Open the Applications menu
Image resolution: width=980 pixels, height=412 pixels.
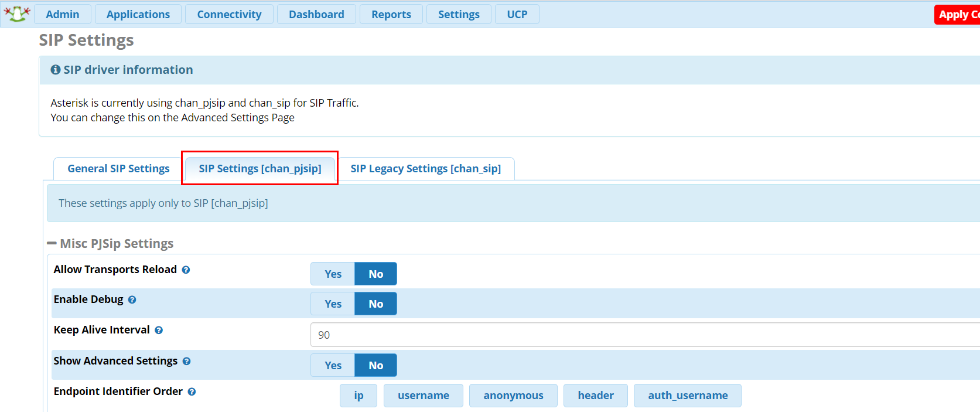tap(138, 14)
